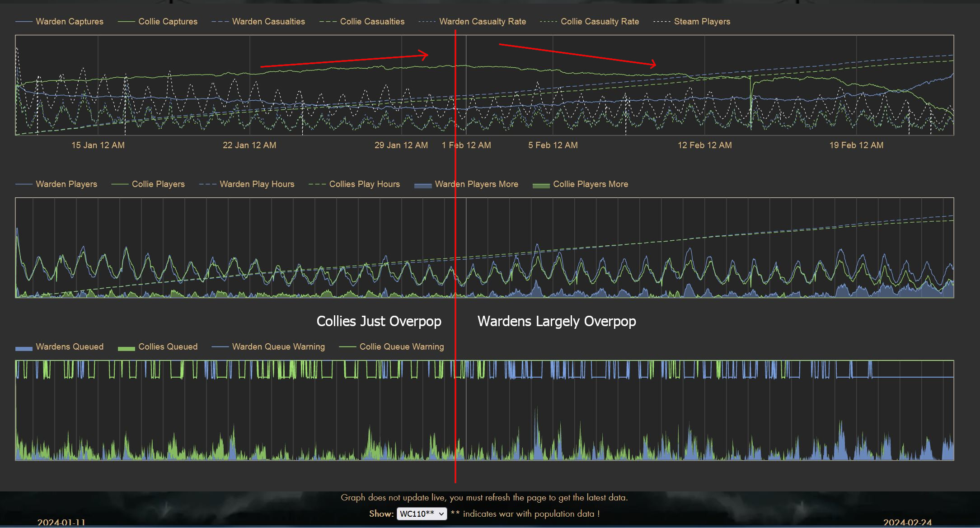Click Collies Play Hours legend item
The height and width of the screenshot is (528, 980).
tap(364, 184)
